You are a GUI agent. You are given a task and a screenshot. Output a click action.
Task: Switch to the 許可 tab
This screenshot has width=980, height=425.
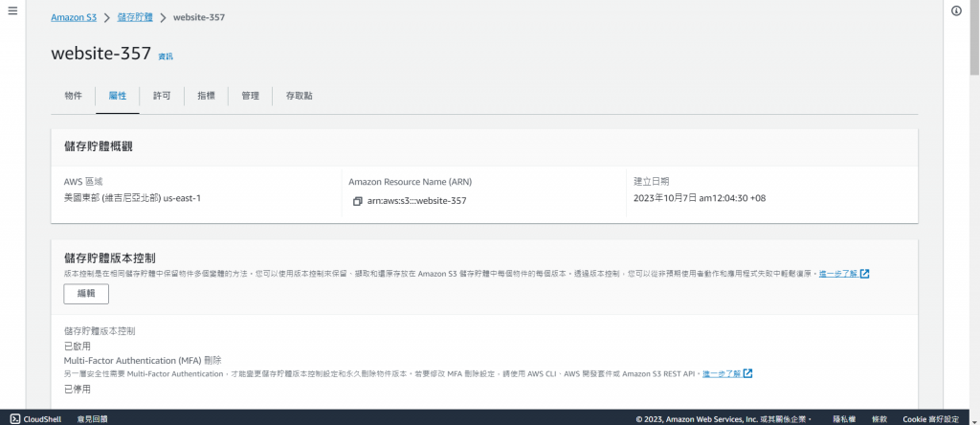[x=162, y=97]
